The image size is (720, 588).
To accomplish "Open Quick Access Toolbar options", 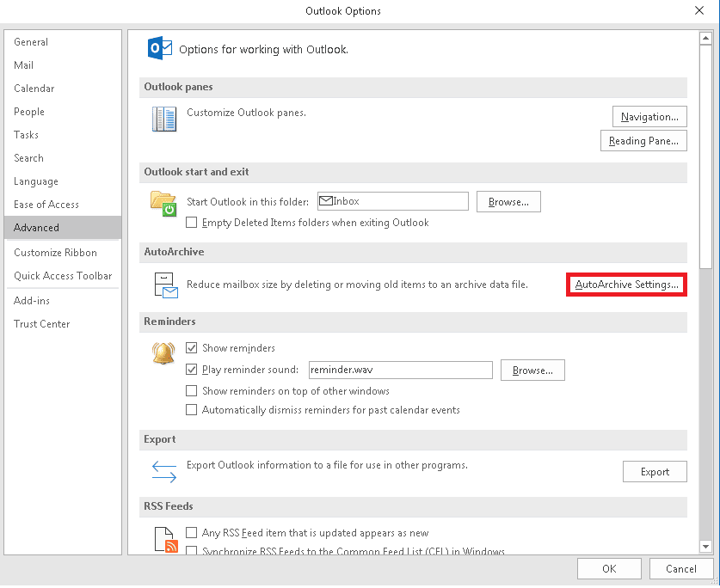I will point(63,276).
